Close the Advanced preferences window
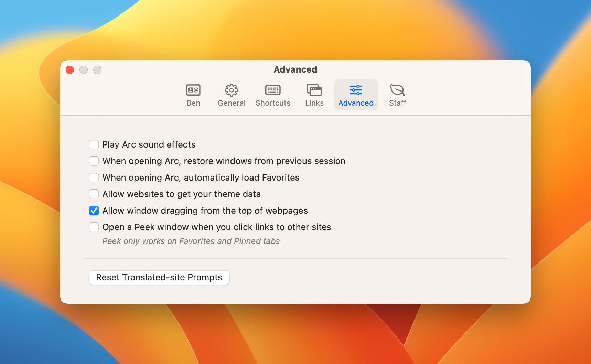Image resolution: width=591 pixels, height=364 pixels. coord(70,70)
